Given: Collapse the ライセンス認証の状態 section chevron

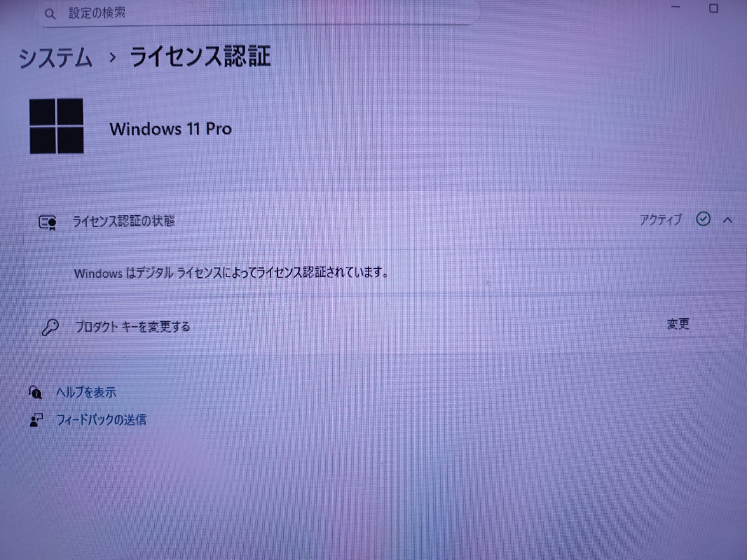Looking at the screenshot, I should click(728, 220).
